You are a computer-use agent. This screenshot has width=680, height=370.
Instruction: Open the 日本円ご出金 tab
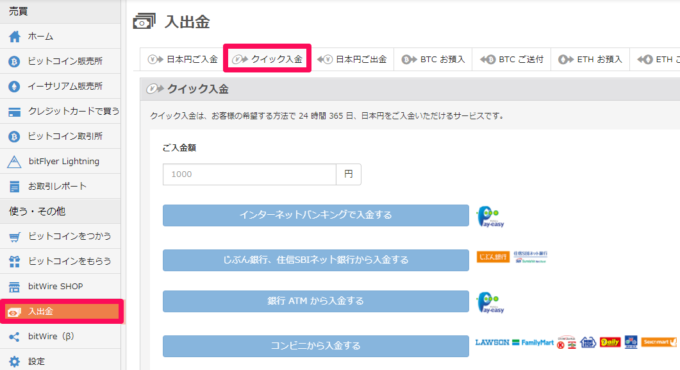(352, 59)
